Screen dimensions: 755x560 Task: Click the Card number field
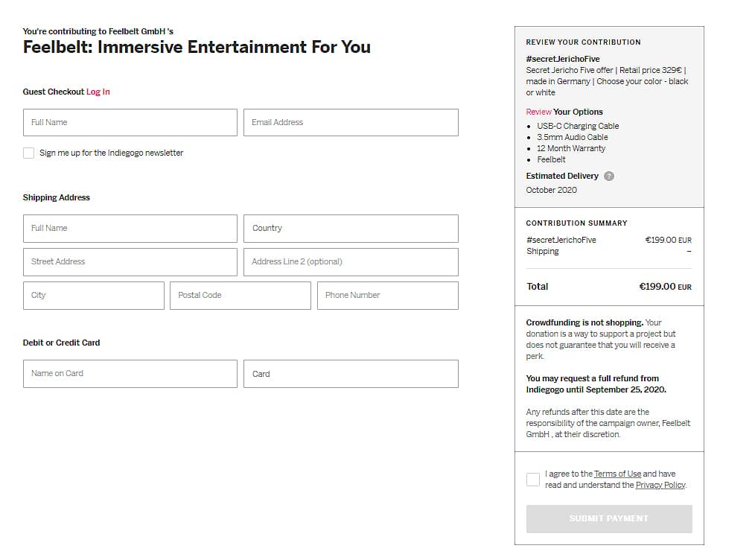click(351, 374)
